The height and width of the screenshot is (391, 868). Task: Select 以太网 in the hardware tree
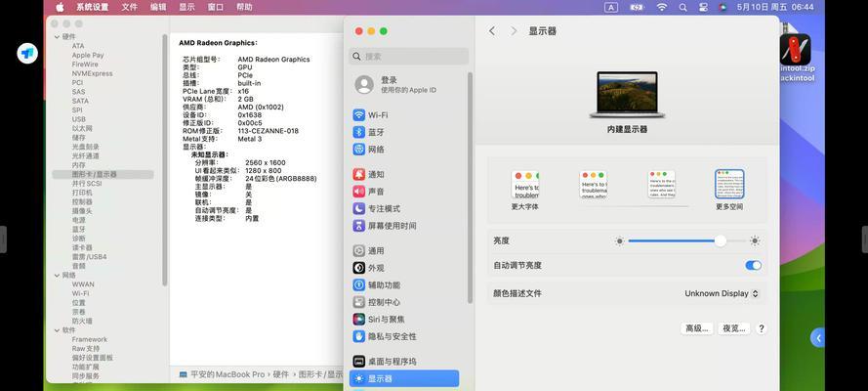pos(82,128)
